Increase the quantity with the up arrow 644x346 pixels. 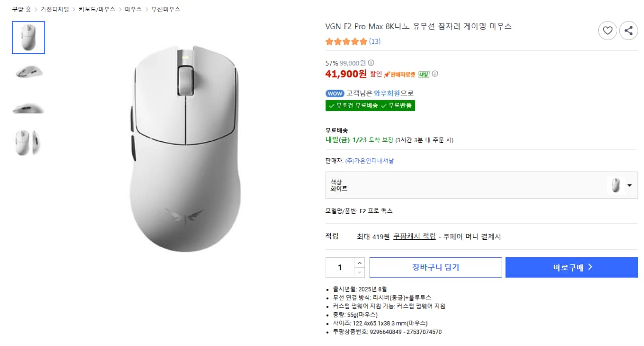[x=359, y=263]
